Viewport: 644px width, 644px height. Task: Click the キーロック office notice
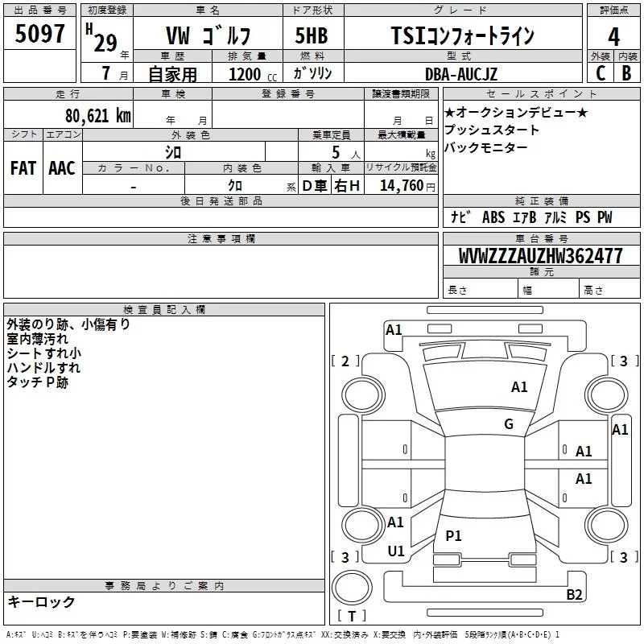click(41, 601)
